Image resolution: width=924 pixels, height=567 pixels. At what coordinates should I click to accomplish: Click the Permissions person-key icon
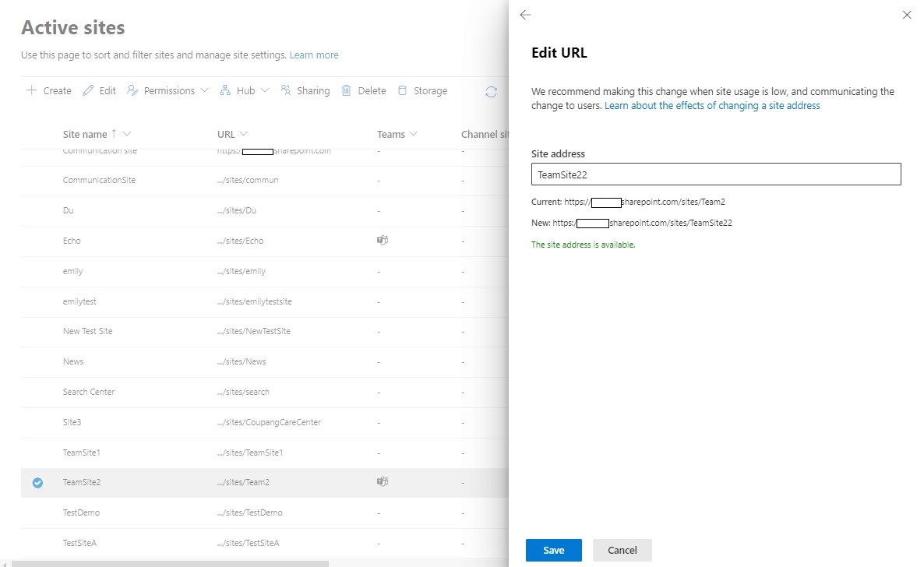point(132,90)
